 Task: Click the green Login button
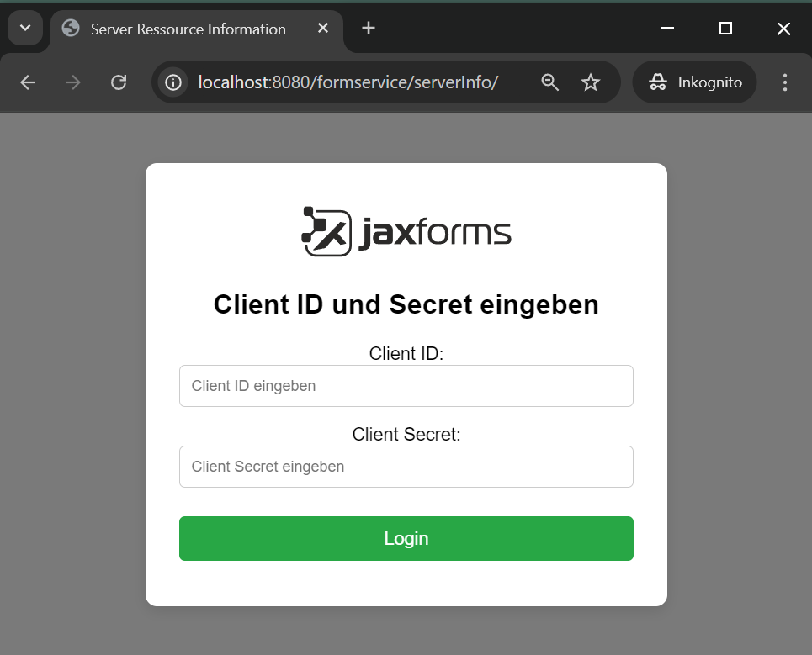[x=406, y=539]
